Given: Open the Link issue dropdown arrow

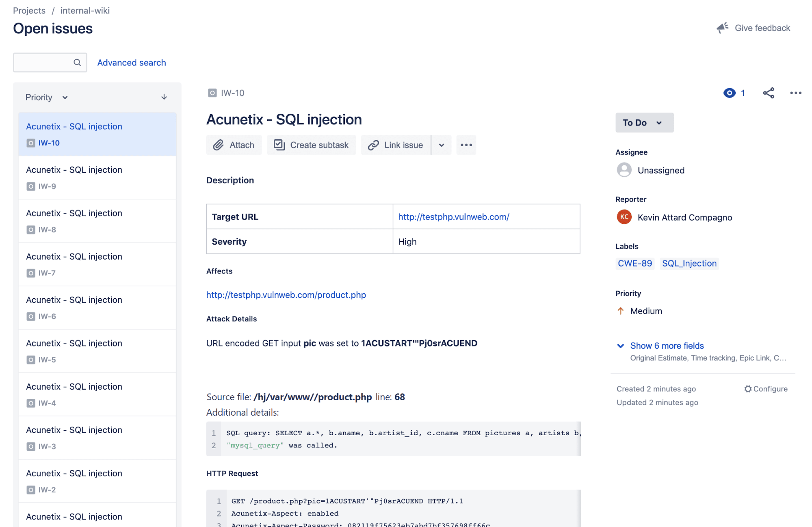Looking at the screenshot, I should pyautogui.click(x=442, y=145).
